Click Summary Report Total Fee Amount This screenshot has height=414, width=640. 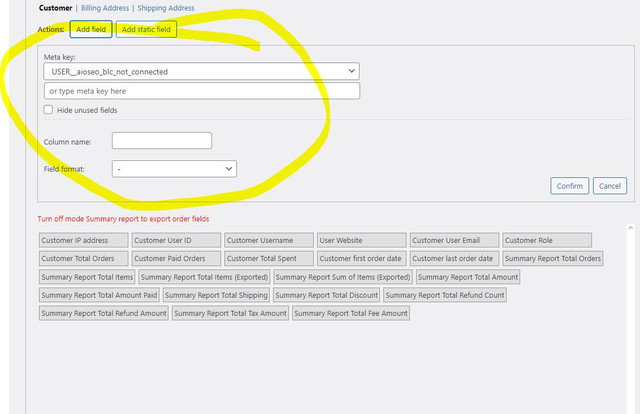pyautogui.click(x=351, y=313)
